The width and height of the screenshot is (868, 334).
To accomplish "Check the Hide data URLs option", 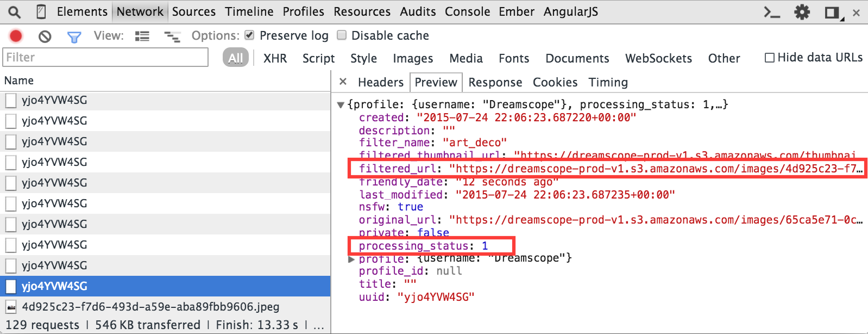I will [769, 58].
